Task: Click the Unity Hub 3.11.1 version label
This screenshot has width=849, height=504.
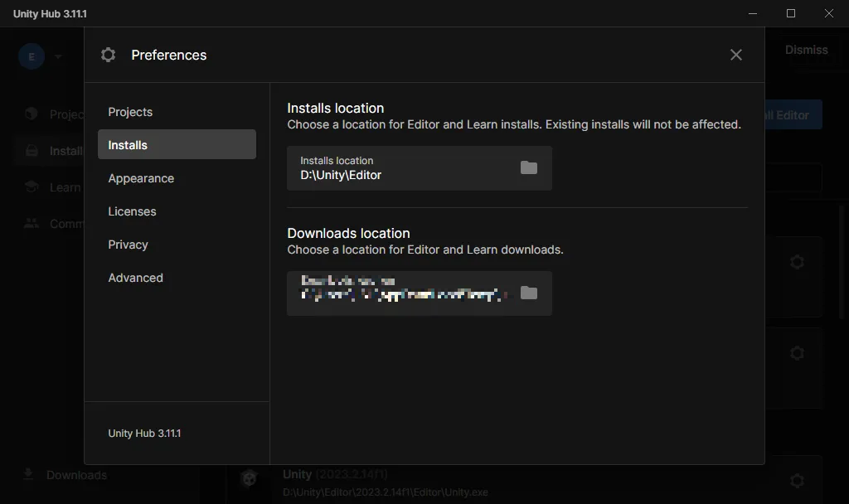Action: [x=144, y=433]
